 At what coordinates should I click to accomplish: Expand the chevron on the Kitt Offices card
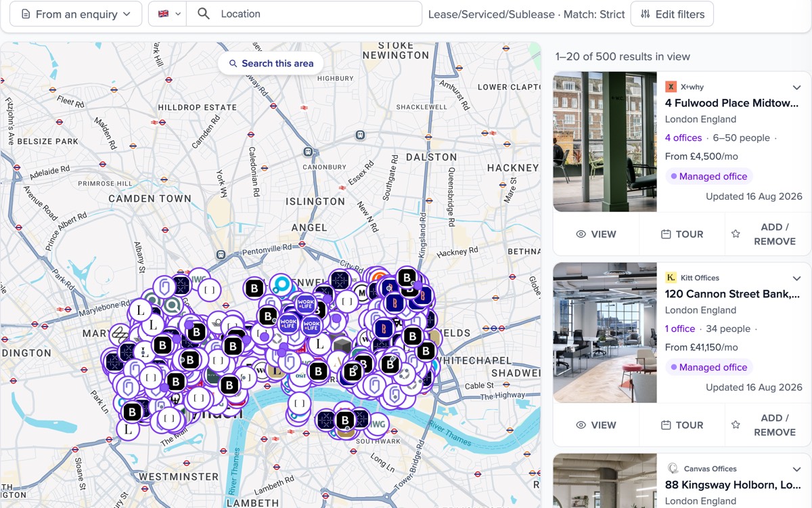coord(796,278)
